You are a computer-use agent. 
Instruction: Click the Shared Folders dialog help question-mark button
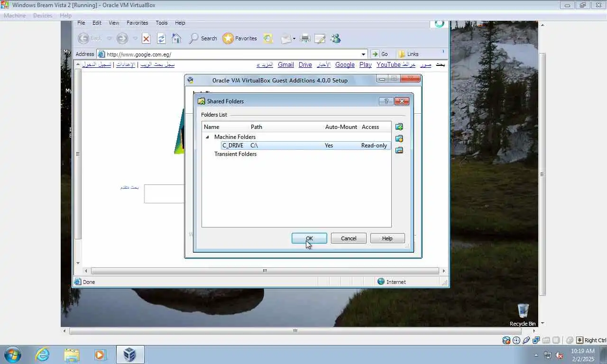(x=386, y=101)
